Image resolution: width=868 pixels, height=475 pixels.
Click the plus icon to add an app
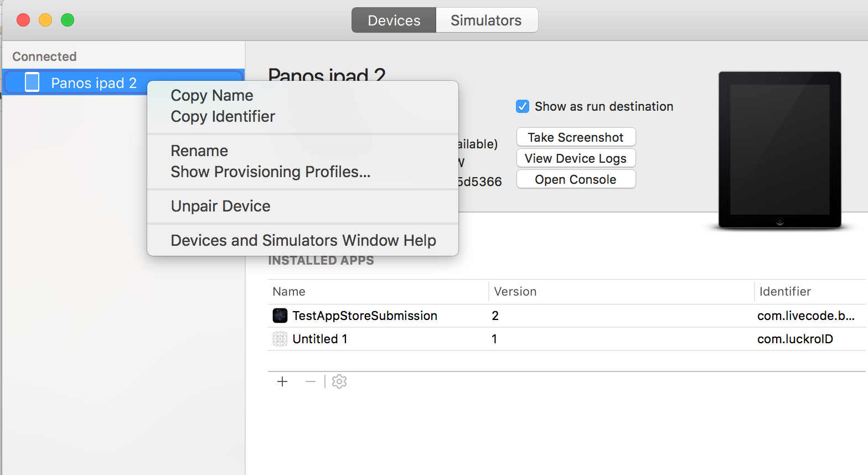point(282,381)
